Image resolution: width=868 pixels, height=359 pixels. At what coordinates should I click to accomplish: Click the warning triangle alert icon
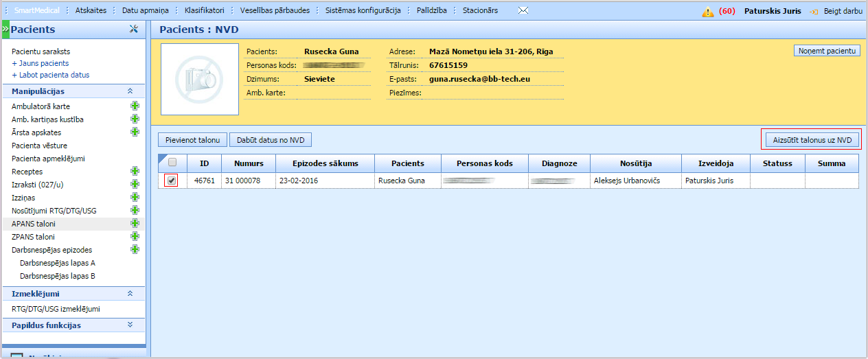[707, 12]
